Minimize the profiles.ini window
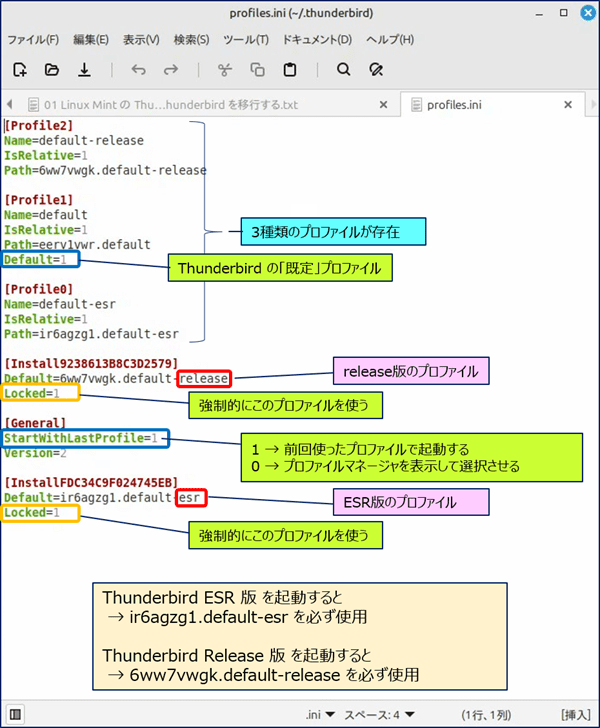Viewport: 600px width, 728px height. (539, 13)
